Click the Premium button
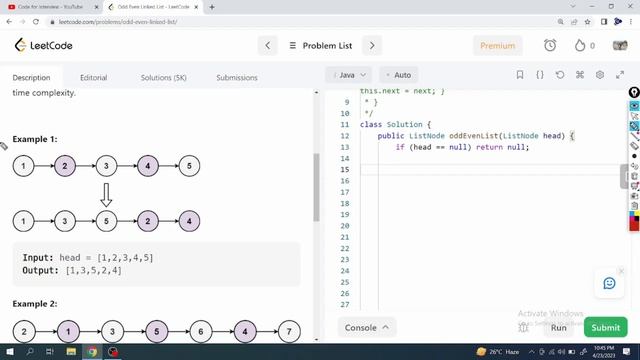The width and height of the screenshot is (640, 360). [x=497, y=46]
